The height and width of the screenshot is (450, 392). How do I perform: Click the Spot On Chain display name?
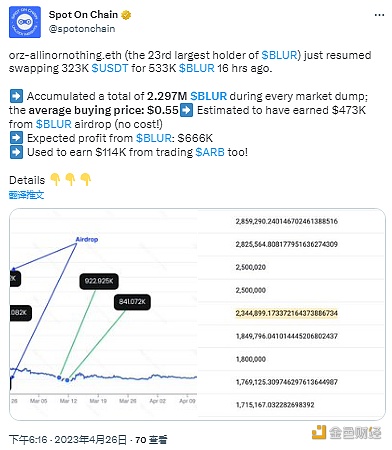click(x=83, y=15)
